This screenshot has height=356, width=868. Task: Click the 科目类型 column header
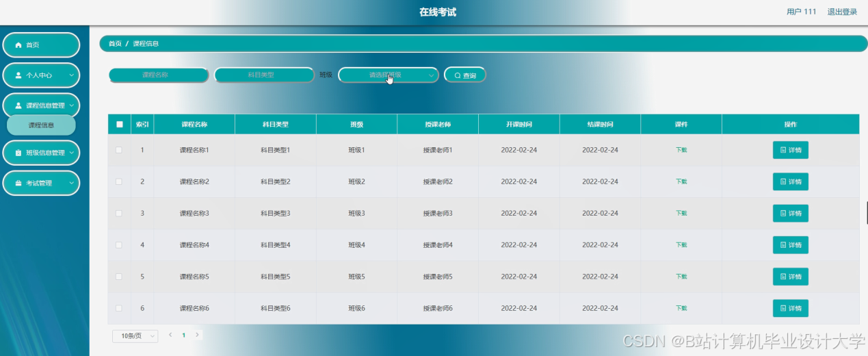pos(276,125)
